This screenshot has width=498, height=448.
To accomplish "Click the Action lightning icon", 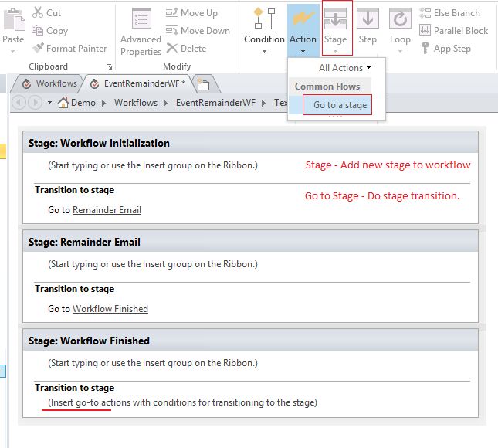I will coord(303,19).
